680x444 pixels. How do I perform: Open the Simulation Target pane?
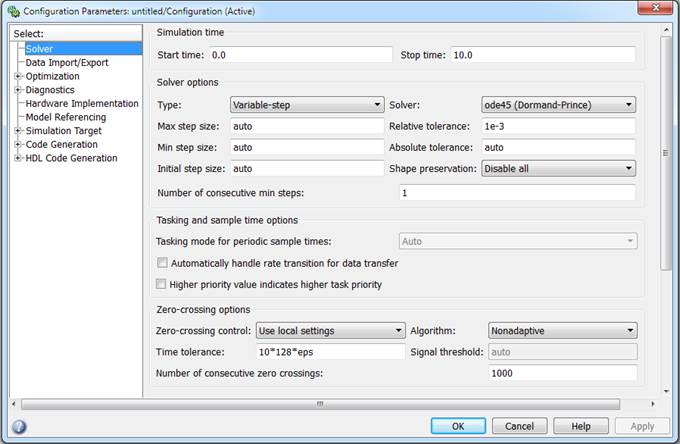point(63,131)
